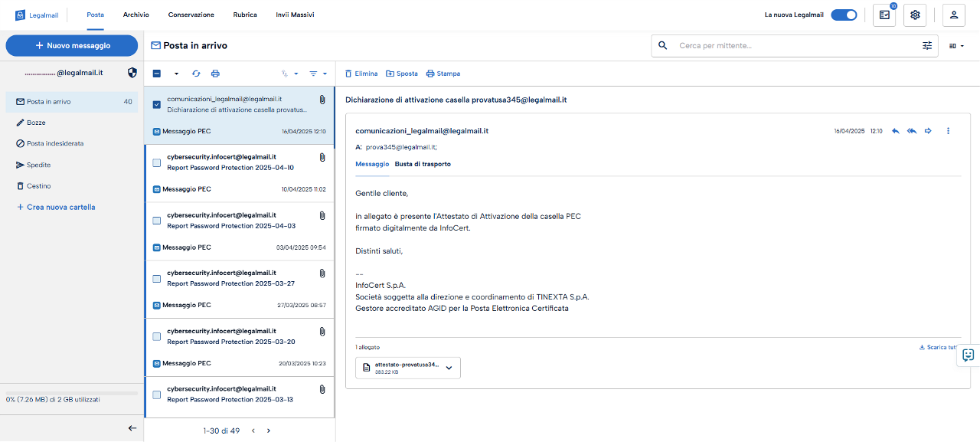980x442 pixels.
Task: Open the message filter dropdown
Action: (317, 74)
